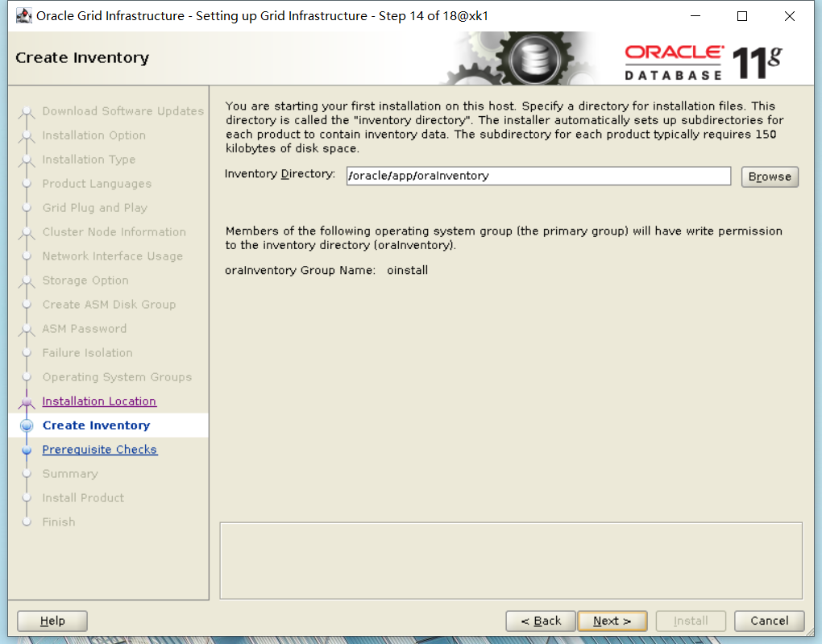Screen dimensions: 822x644
Task: Click the Installation Location step marker icon
Action: [27, 402]
